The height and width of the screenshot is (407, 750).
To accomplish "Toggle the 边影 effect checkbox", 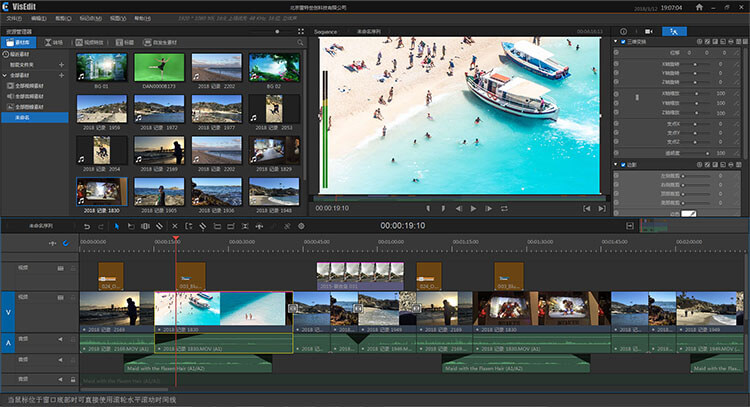I will click(624, 165).
